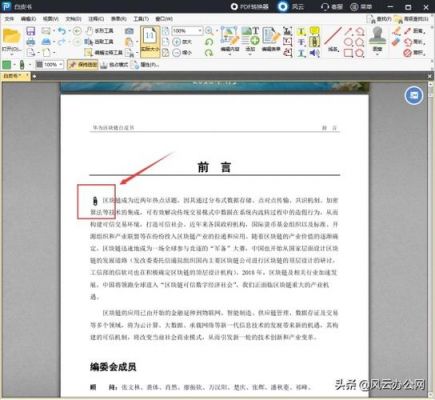The height and width of the screenshot is (400, 435).
Task: Open Properties (属性) in the properties bar
Action: coord(145,65)
